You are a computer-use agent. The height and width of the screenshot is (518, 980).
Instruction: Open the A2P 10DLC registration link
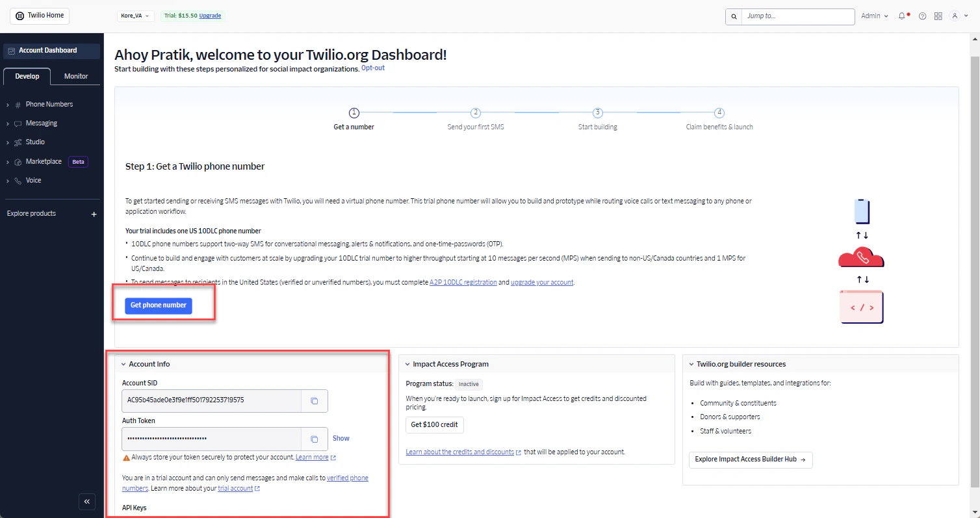tap(463, 283)
